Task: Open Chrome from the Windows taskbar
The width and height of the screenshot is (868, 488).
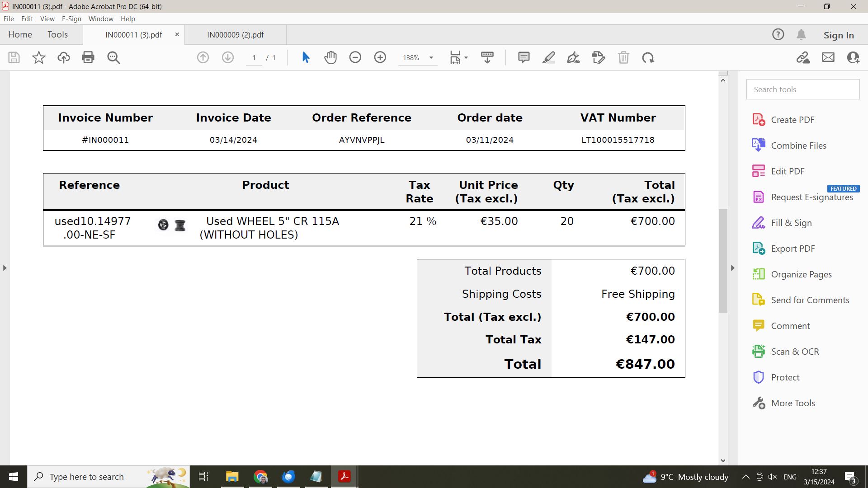Action: (x=261, y=477)
